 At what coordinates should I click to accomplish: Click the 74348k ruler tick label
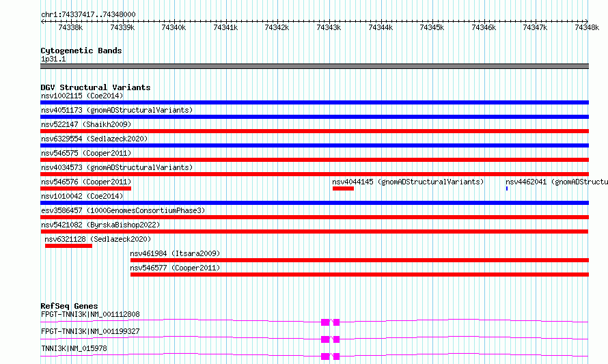[x=587, y=27]
